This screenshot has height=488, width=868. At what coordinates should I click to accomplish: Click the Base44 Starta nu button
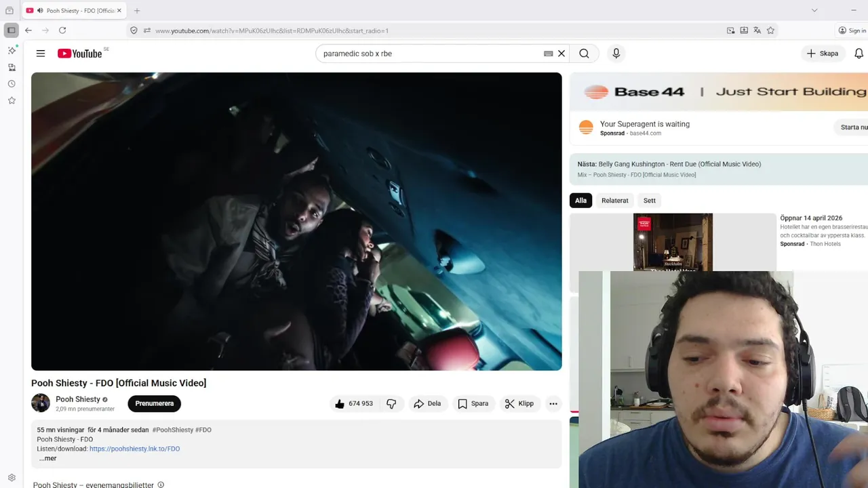pos(853,127)
